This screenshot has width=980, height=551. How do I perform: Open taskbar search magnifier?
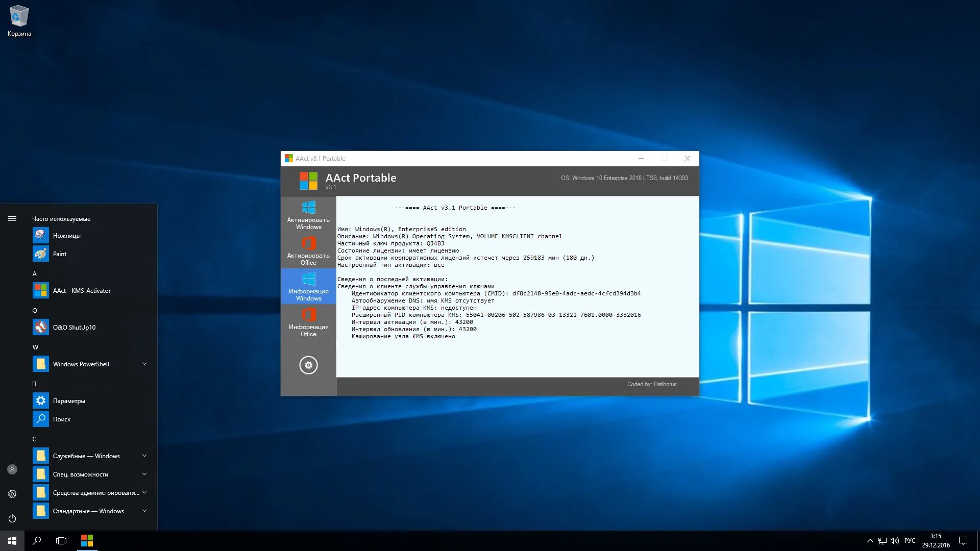(x=37, y=541)
